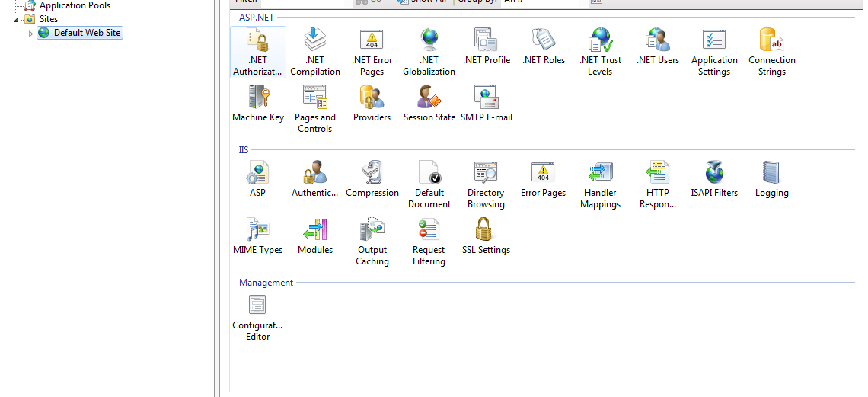The width and height of the screenshot is (868, 397).
Task: Select the Modules feature
Action: (315, 236)
